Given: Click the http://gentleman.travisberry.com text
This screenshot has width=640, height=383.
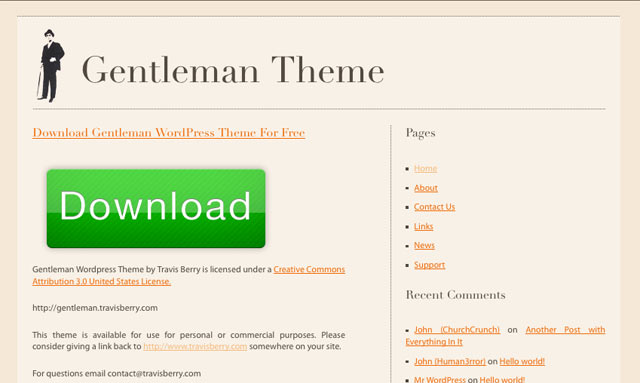Looking at the screenshot, I should point(95,308).
